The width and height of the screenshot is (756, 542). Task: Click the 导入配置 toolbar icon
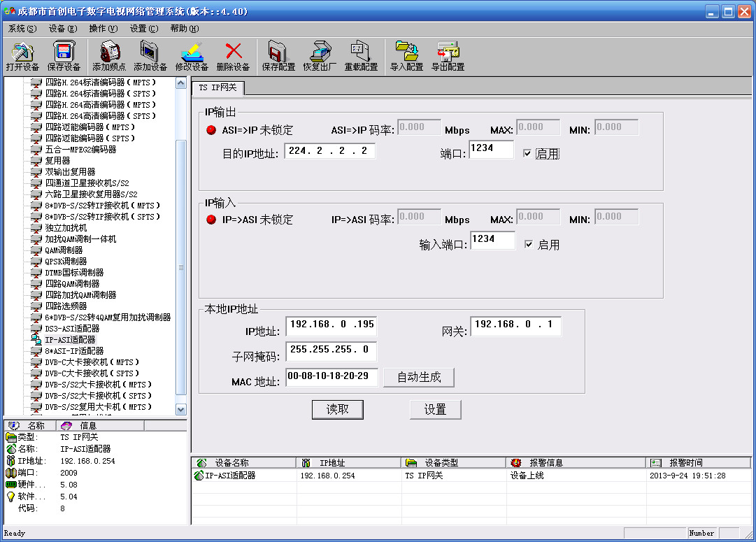(406, 52)
